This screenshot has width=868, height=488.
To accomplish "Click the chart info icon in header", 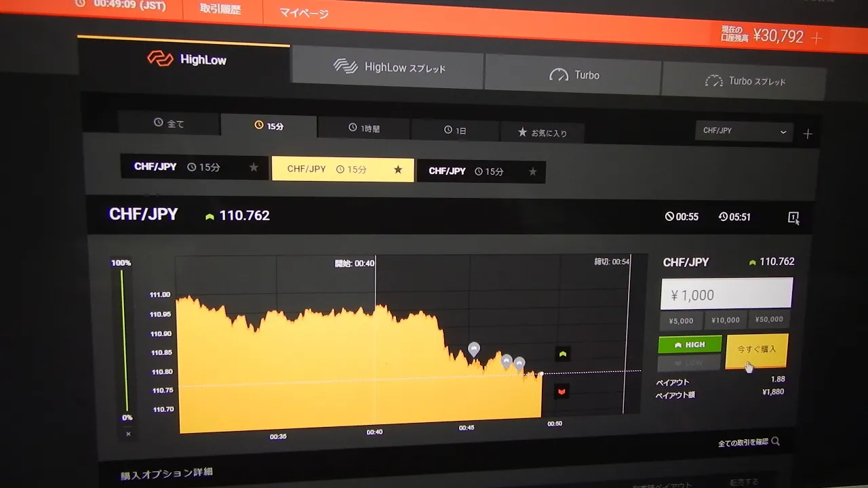I will pyautogui.click(x=793, y=218).
